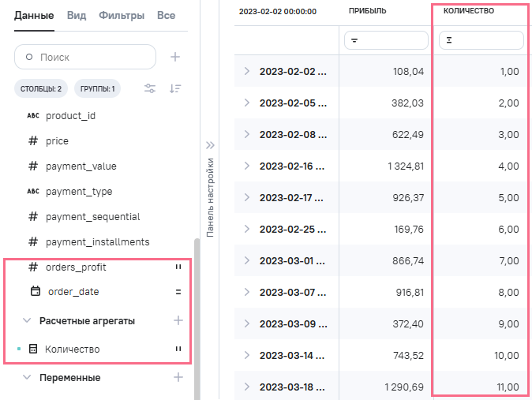The height and width of the screenshot is (400, 532).
Task: Expand the 2023-02-02 row group
Action: tap(246, 71)
